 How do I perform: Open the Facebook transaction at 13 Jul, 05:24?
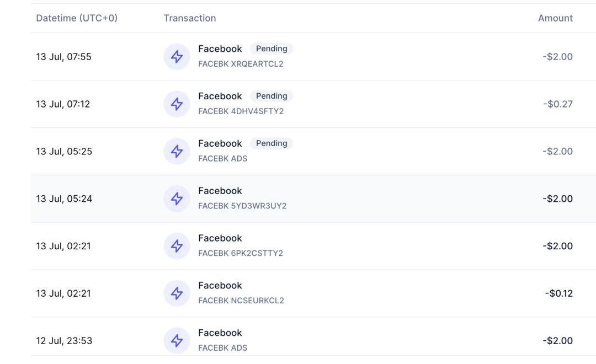[x=220, y=191]
